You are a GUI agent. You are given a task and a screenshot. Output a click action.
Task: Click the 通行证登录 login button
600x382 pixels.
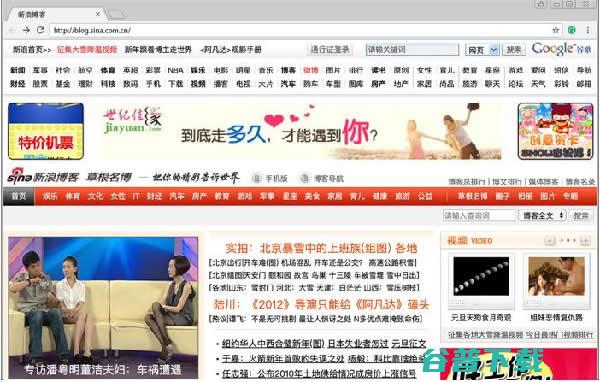330,49
